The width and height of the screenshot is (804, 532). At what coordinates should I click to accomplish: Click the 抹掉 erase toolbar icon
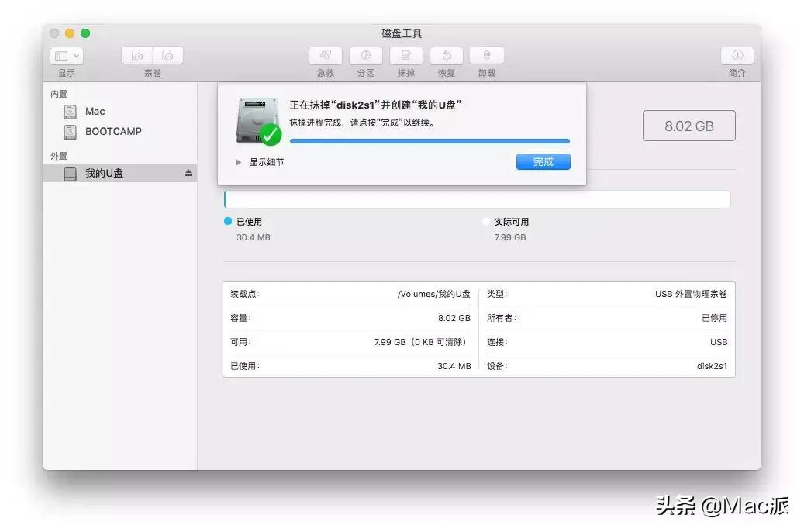coord(405,55)
